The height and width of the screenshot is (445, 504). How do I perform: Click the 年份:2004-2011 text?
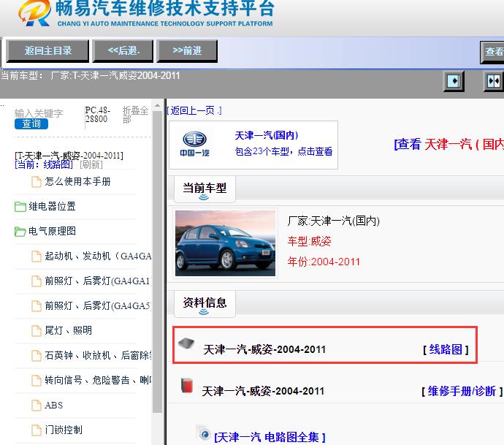324,262
